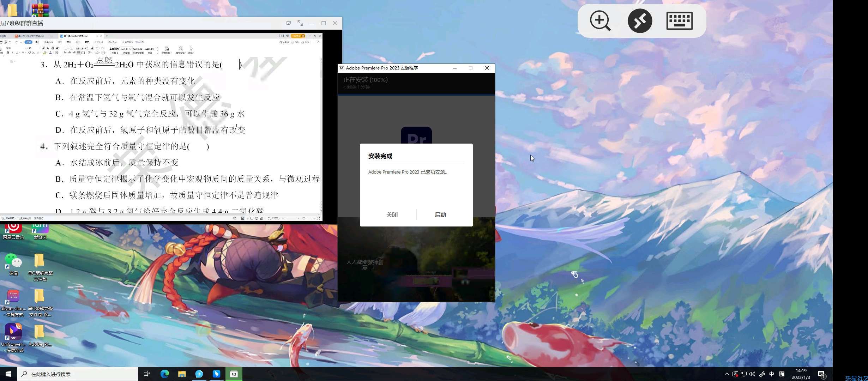This screenshot has height=381, width=868.
Task: Click the round blue app icon on the taskbar
Action: click(199, 374)
